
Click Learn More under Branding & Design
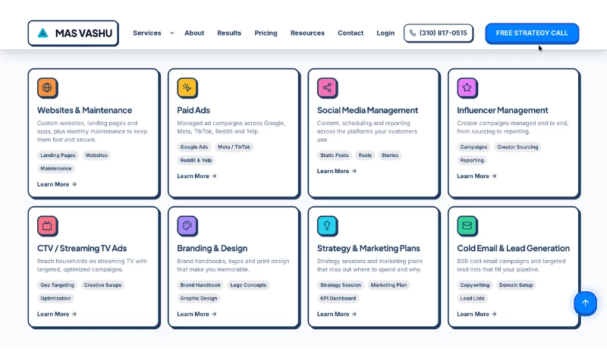coord(197,314)
